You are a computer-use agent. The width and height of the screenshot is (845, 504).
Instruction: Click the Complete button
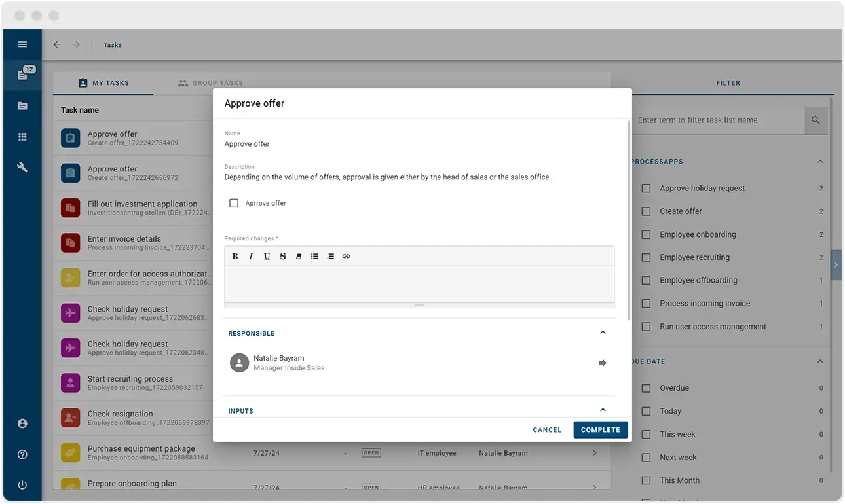click(601, 430)
